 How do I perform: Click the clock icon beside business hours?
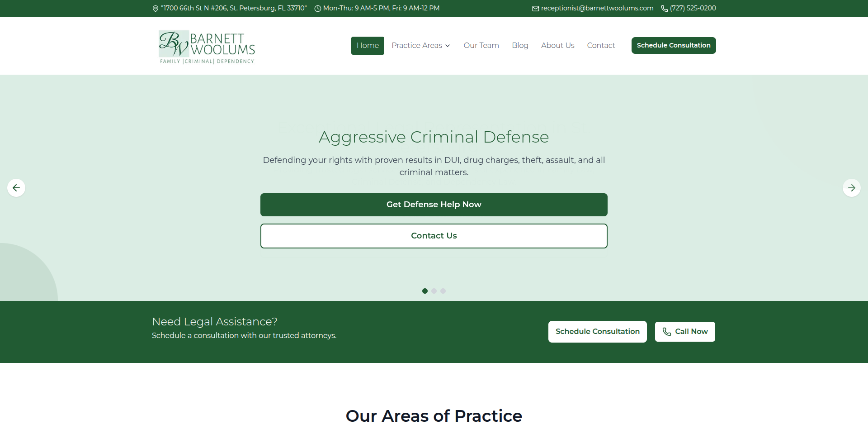[317, 9]
